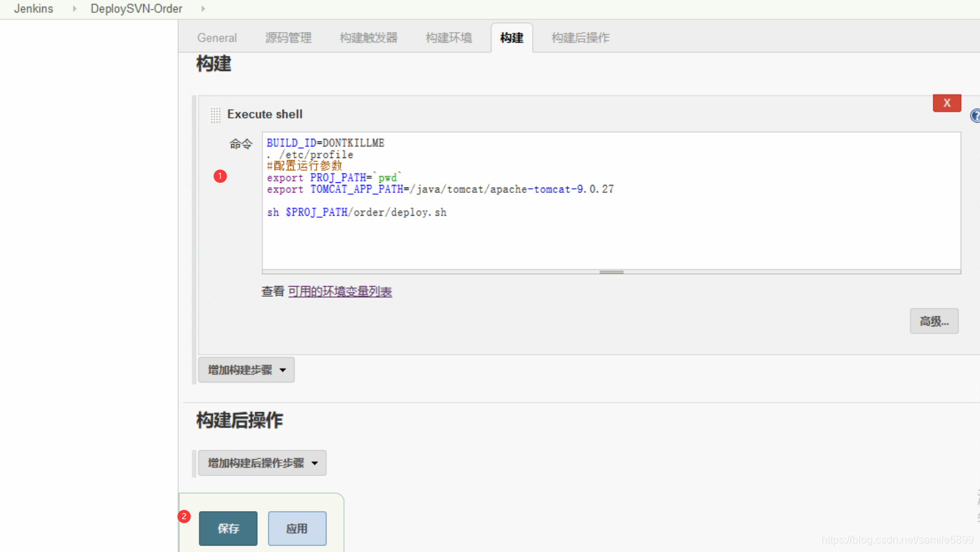Click the 构建后操作 section heading
This screenshot has width=980, height=552.
click(240, 421)
